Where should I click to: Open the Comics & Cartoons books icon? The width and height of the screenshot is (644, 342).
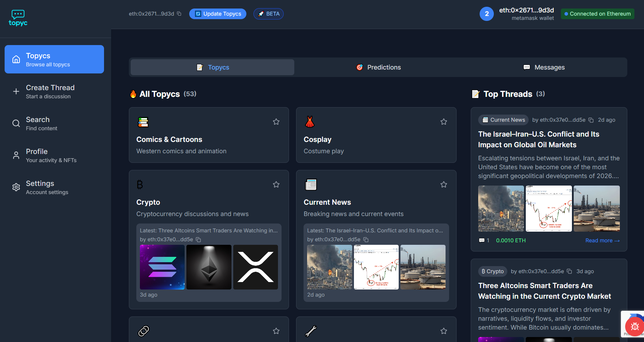(x=143, y=122)
